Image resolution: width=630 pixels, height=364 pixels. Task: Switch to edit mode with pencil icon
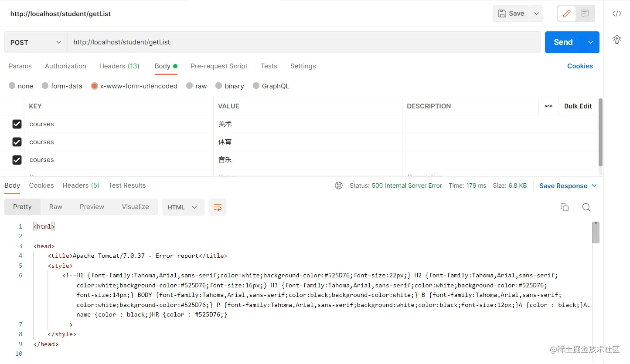(x=567, y=13)
